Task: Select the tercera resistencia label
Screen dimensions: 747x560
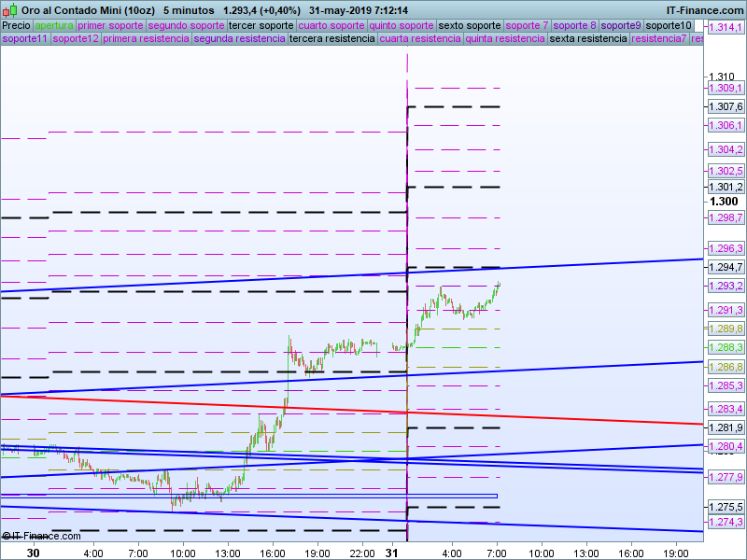Action: [x=332, y=40]
